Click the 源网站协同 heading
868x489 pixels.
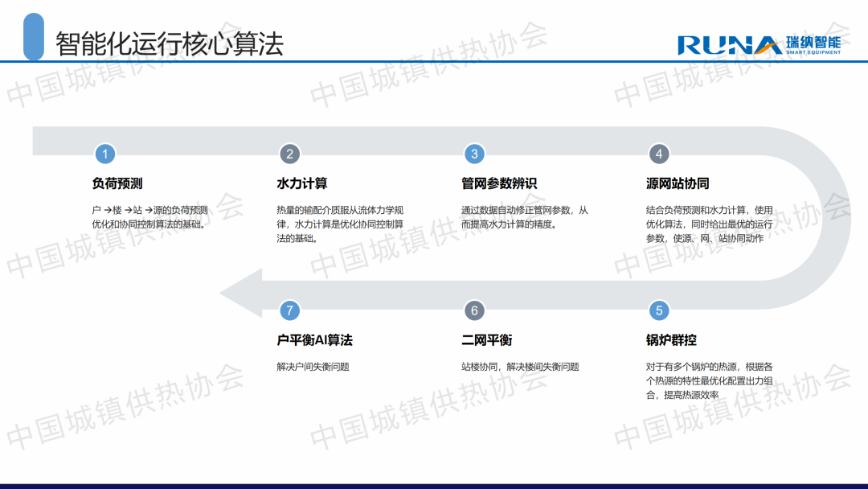(x=678, y=183)
